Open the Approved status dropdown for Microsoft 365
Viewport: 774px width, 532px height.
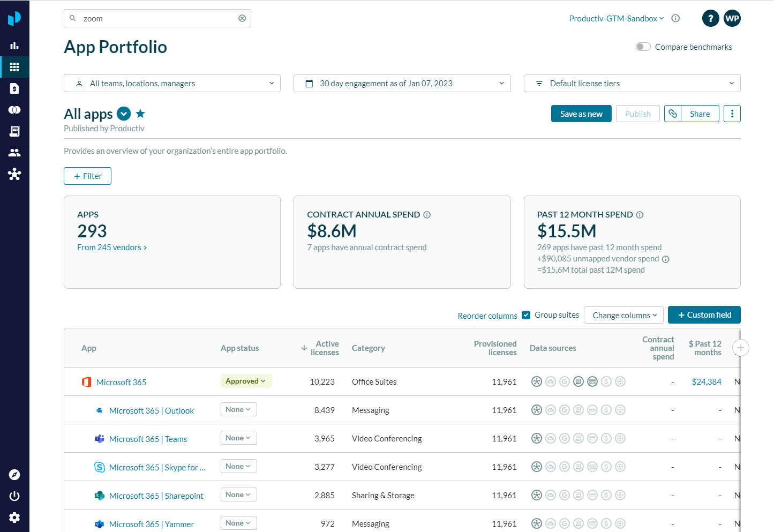(x=246, y=381)
